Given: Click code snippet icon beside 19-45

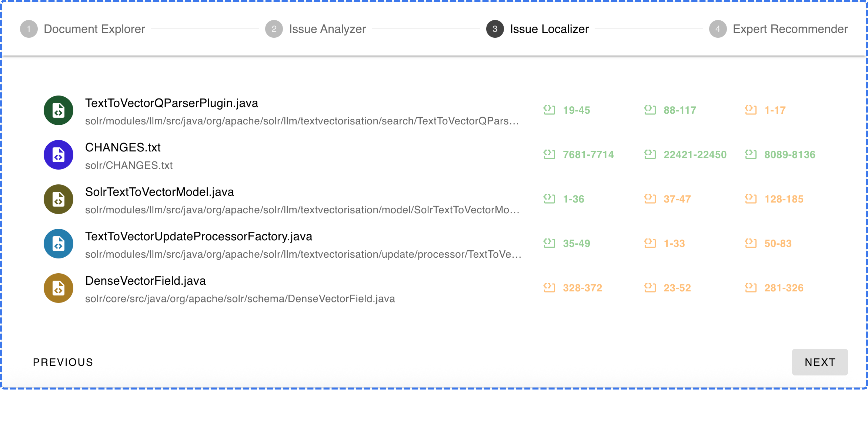Looking at the screenshot, I should click(x=549, y=110).
